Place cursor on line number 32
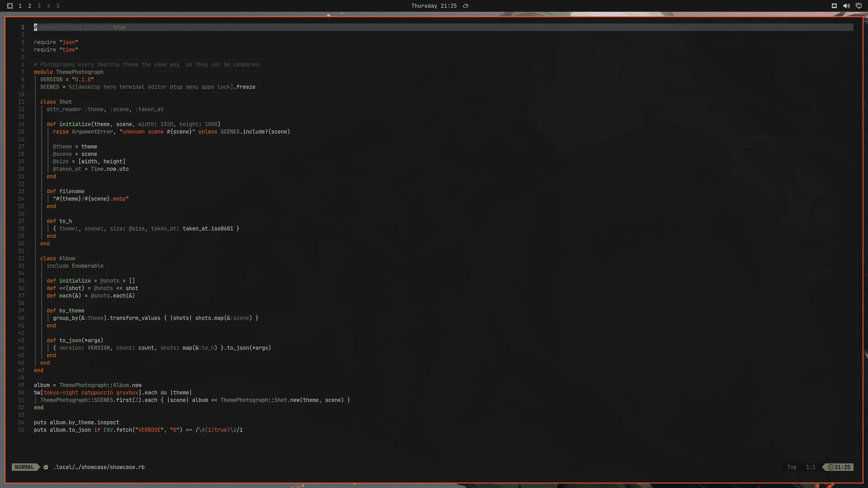Image resolution: width=868 pixels, height=488 pixels. click(21, 258)
